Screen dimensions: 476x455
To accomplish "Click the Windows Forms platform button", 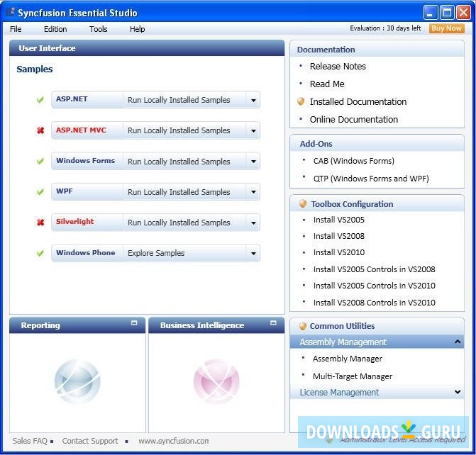I will click(87, 161).
